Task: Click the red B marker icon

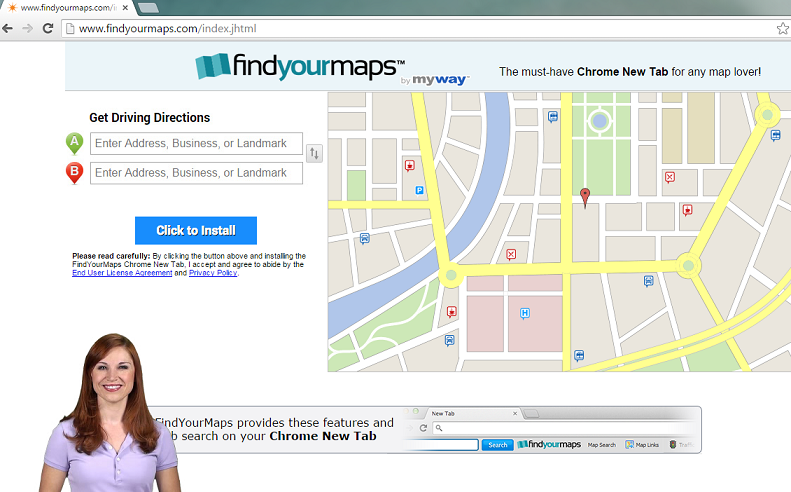Action: coord(75,173)
